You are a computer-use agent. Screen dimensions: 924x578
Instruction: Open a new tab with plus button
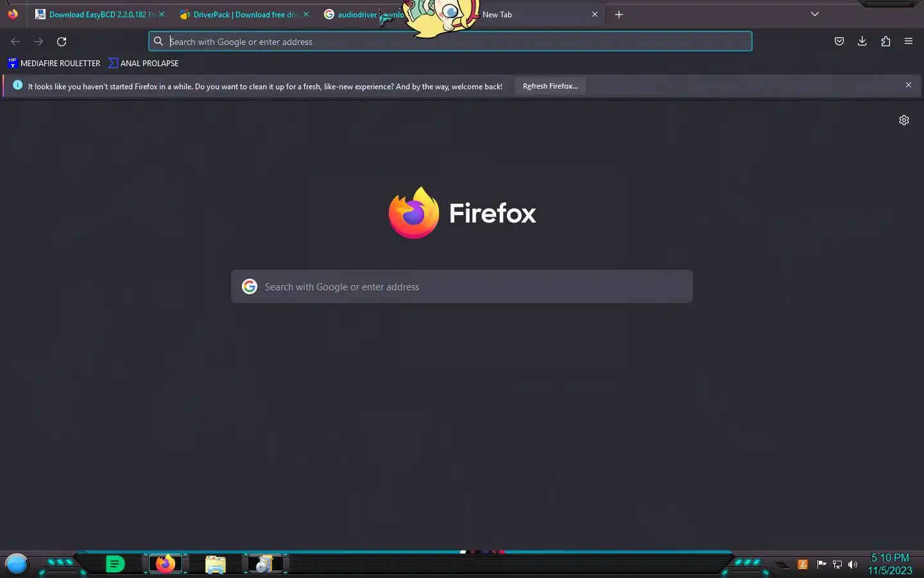click(x=619, y=14)
